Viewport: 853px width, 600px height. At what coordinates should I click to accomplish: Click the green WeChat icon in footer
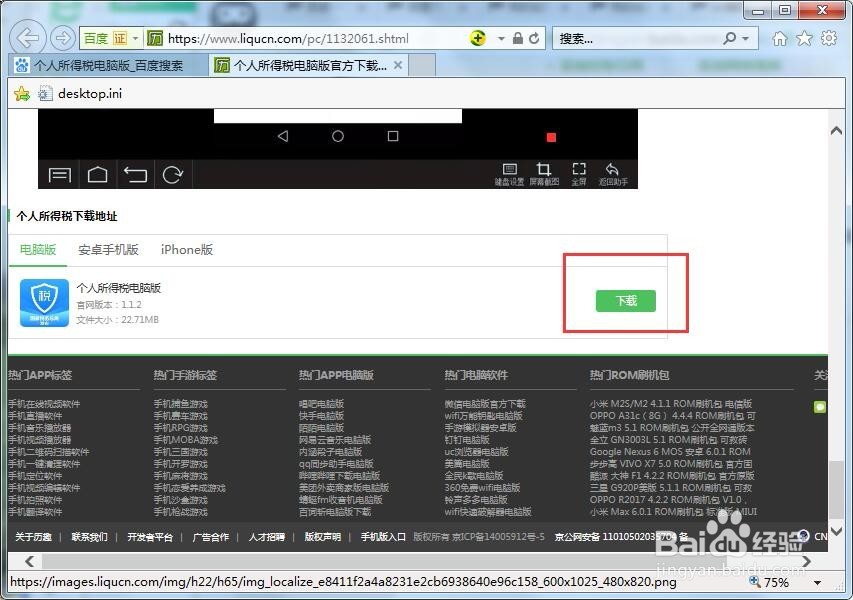coord(820,407)
